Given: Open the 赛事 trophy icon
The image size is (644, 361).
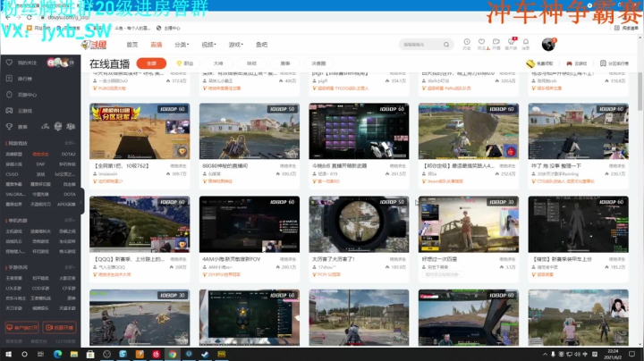Looking at the screenshot, I should point(9,126).
